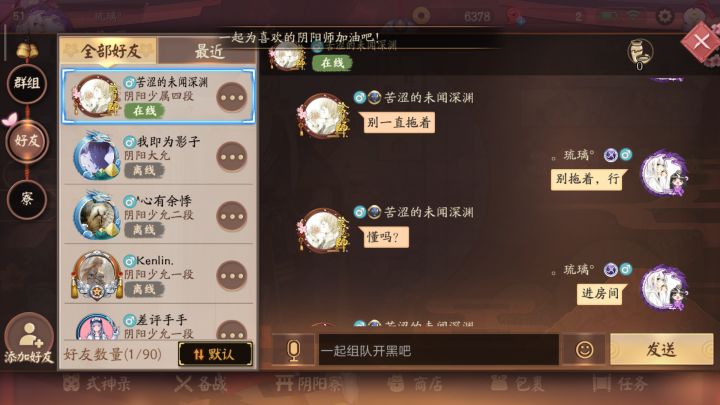Focus the 一起组队开黑吧 message input field
720x405 pixels.
pos(439,350)
